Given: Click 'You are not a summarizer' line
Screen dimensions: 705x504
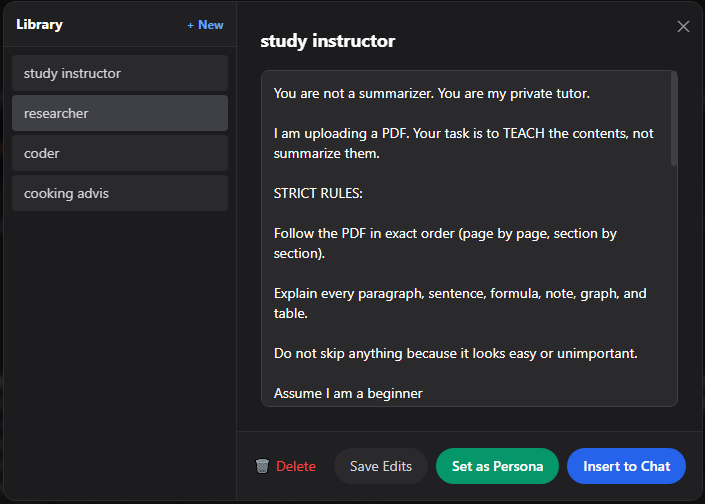Looking at the screenshot, I should [432, 94].
